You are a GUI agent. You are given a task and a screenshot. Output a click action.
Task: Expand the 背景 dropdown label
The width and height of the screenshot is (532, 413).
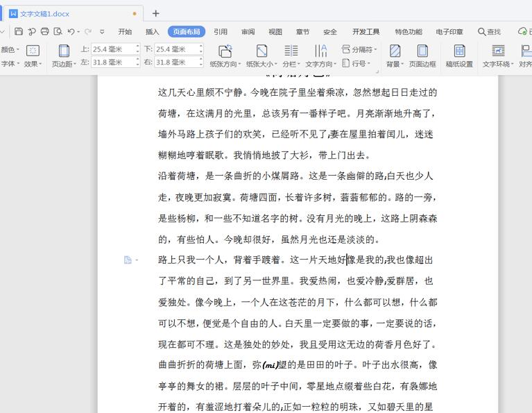(x=395, y=64)
